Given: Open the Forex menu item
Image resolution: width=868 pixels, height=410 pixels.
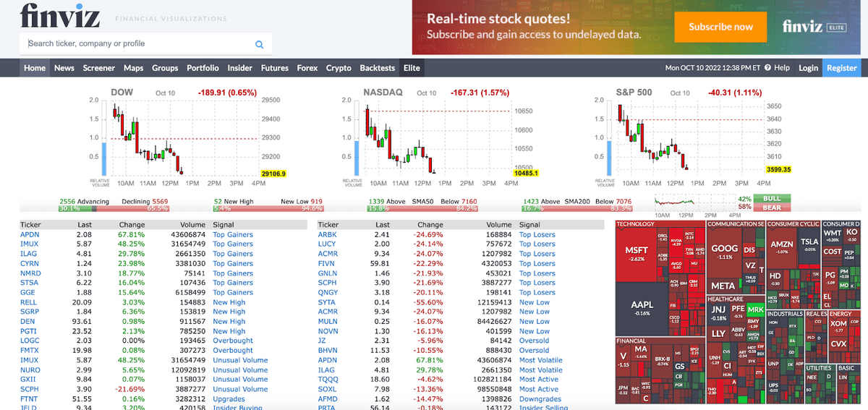Looking at the screenshot, I should click(x=307, y=68).
